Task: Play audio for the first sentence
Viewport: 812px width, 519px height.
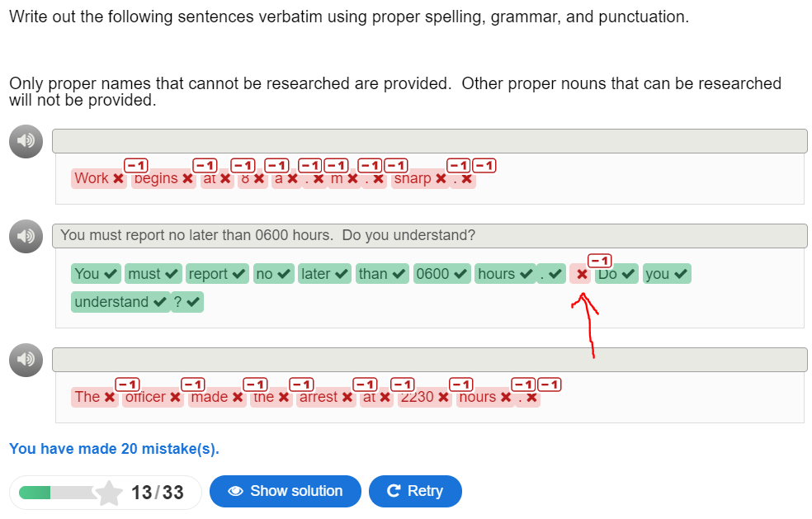Action: [x=26, y=141]
